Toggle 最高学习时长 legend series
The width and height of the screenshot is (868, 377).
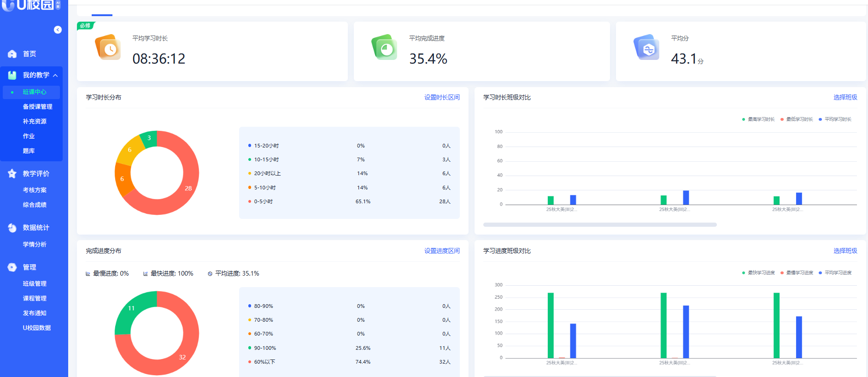(x=758, y=119)
